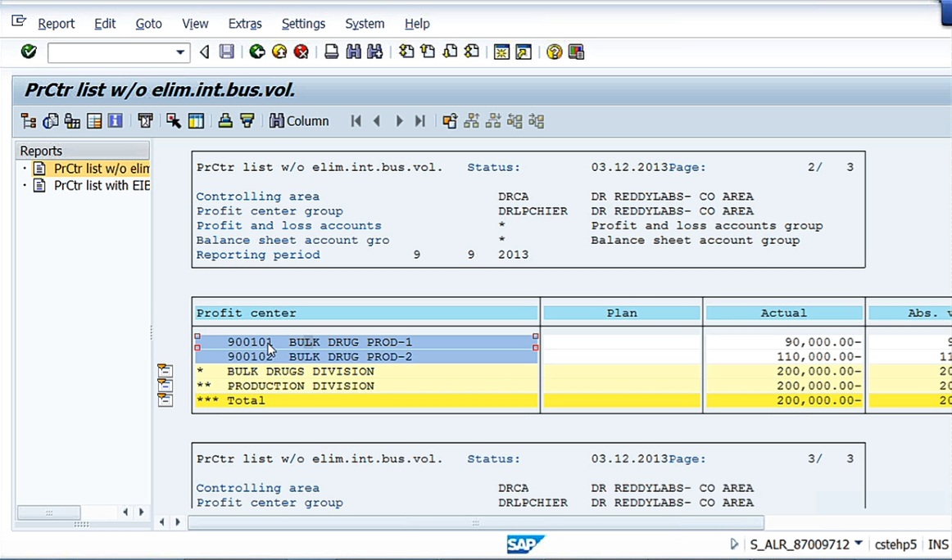Click the red Cancel icon
The width and height of the screenshot is (952, 560).
(x=301, y=52)
